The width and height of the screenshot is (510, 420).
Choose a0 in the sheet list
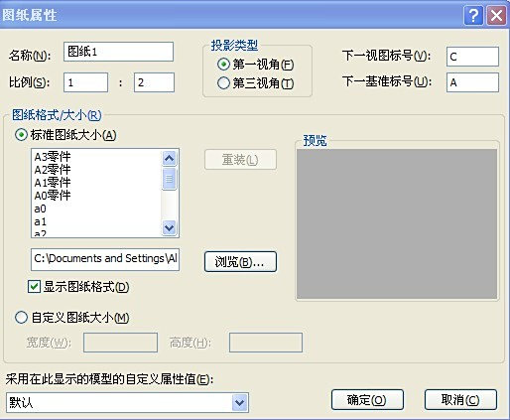tap(41, 209)
